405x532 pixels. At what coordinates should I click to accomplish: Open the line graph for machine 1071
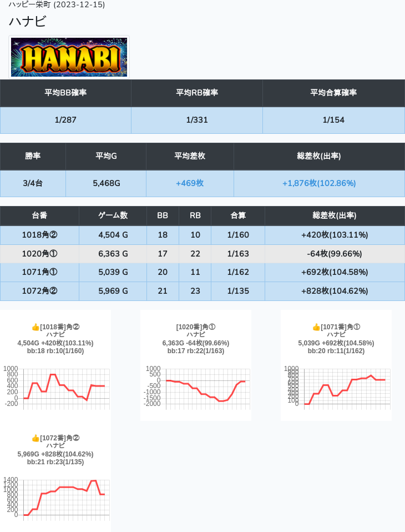pos(336,387)
